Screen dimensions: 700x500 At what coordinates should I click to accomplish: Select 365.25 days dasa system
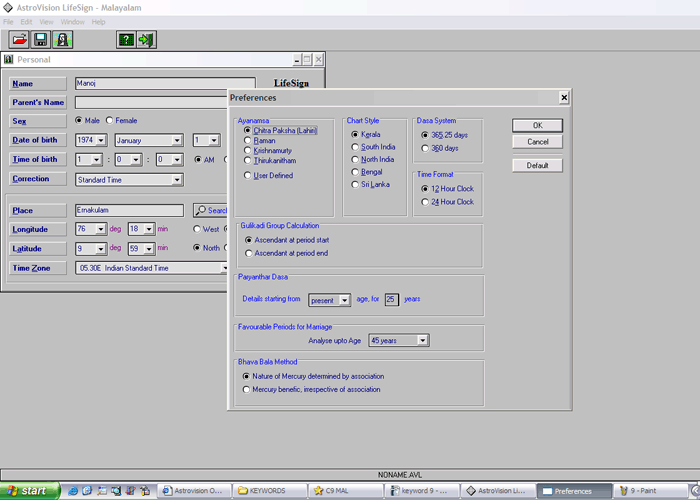444,135
